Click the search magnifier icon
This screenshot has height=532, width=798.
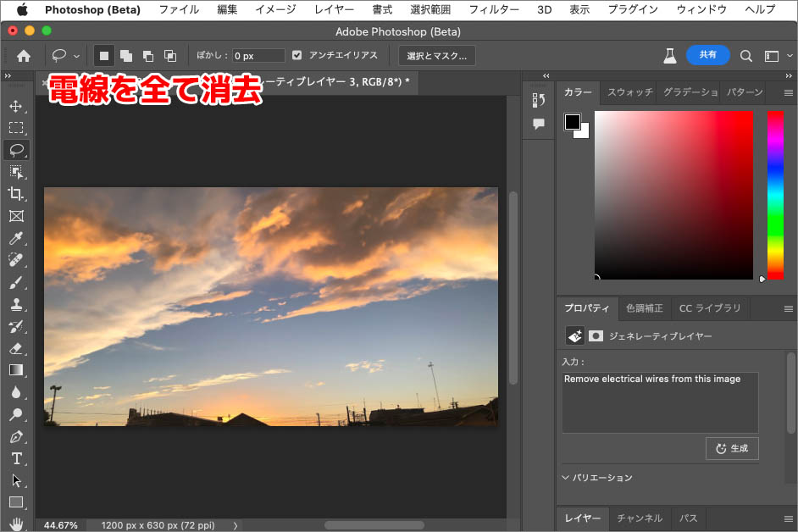pyautogui.click(x=746, y=56)
